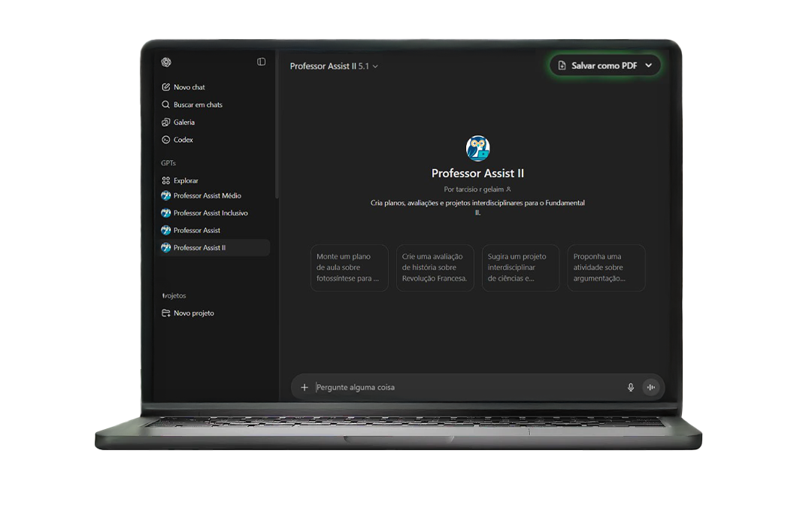Screen dimensions: 812x505
Task: Click the ChatGPT logo icon in sidebar
Action: (x=166, y=62)
